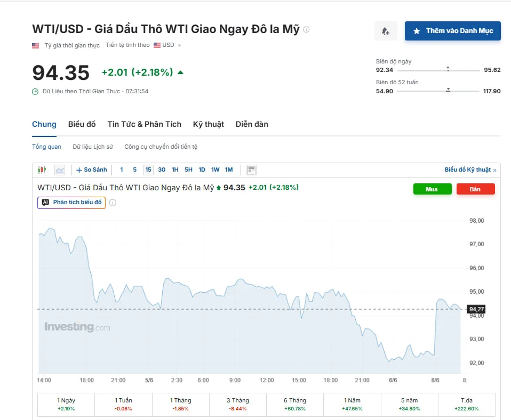Click the 94,27 price label on axis
The height and width of the screenshot is (420, 511).
coord(476,309)
